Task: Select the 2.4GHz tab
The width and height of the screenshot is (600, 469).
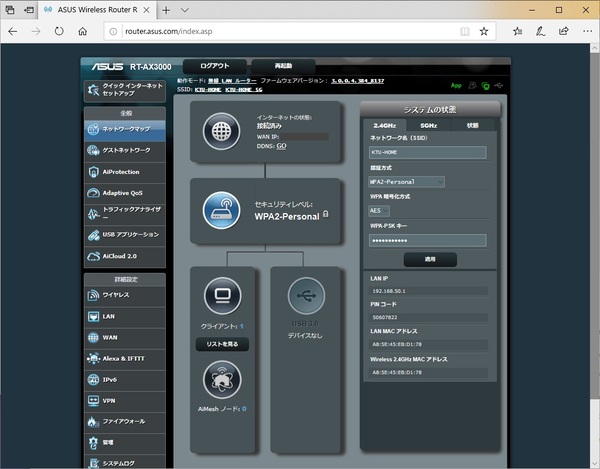Action: coord(384,125)
